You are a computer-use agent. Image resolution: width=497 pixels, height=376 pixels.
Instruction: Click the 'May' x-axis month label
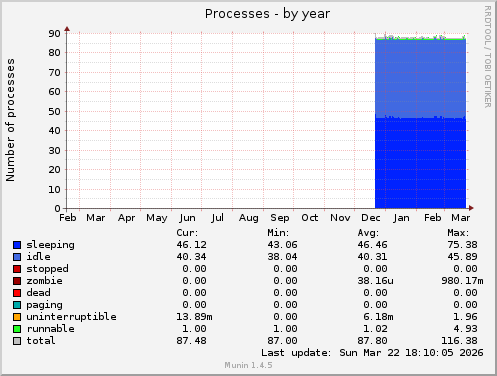click(x=157, y=218)
